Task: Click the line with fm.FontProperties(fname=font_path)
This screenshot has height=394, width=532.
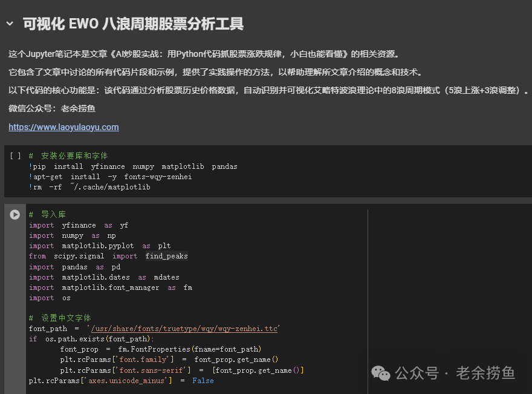Action: pyautogui.click(x=161, y=349)
